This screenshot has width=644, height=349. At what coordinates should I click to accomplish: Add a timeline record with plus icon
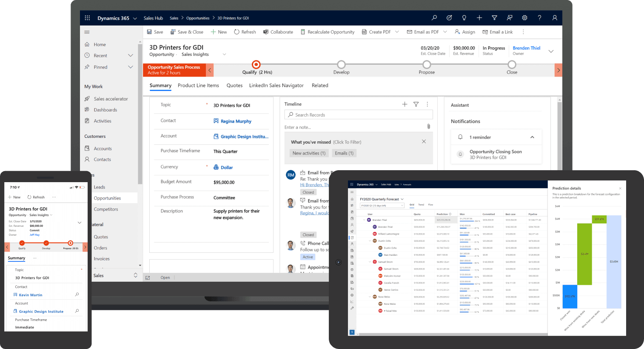[x=405, y=104]
